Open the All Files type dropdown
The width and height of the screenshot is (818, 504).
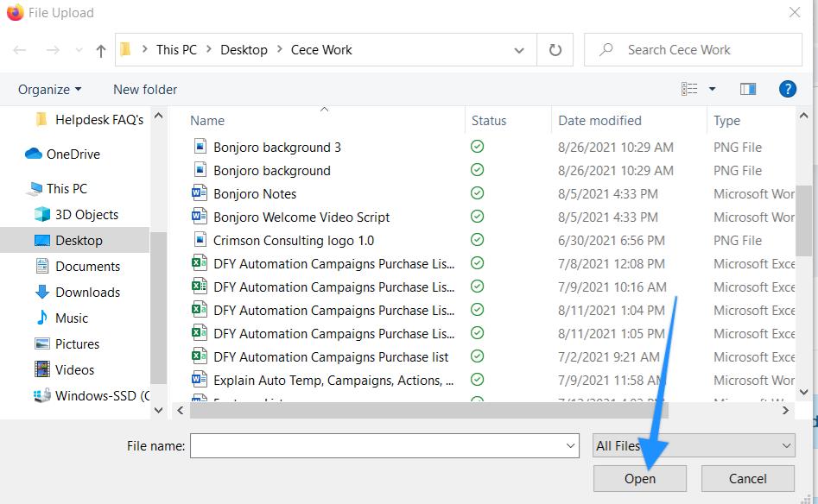coord(694,446)
